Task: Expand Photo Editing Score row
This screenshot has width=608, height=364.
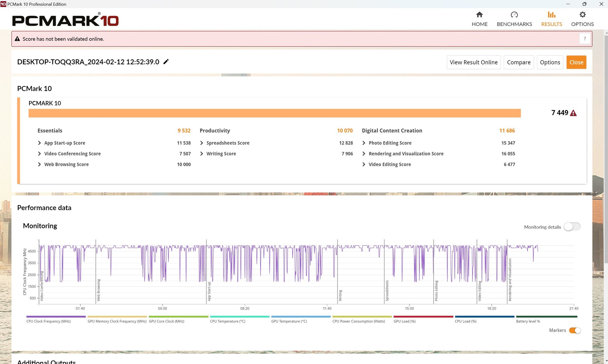Action: pyautogui.click(x=364, y=143)
